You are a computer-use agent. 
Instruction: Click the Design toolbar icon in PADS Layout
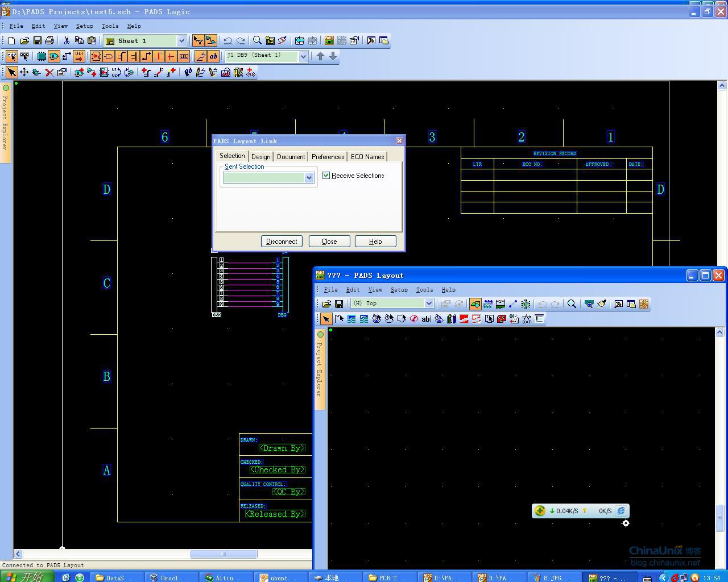pos(488,304)
